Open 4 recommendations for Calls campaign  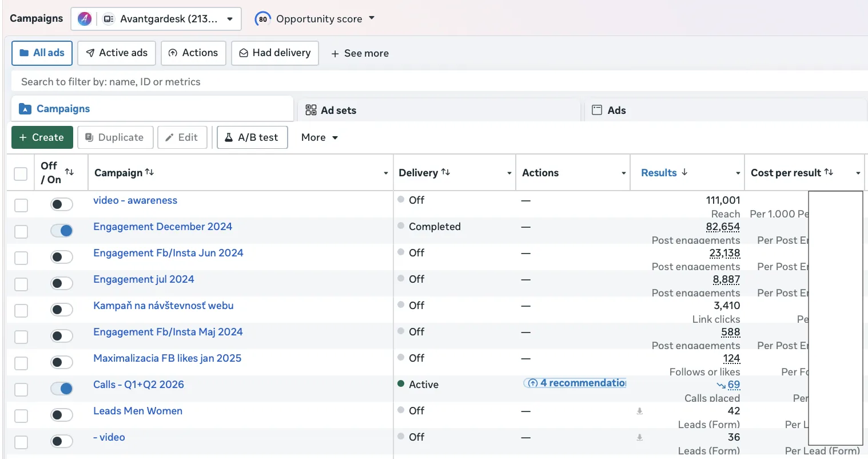point(575,383)
